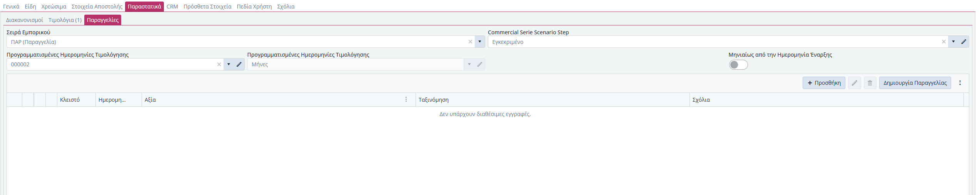Clear the 000002 field value
The height and width of the screenshot is (195, 980).
(219, 64)
